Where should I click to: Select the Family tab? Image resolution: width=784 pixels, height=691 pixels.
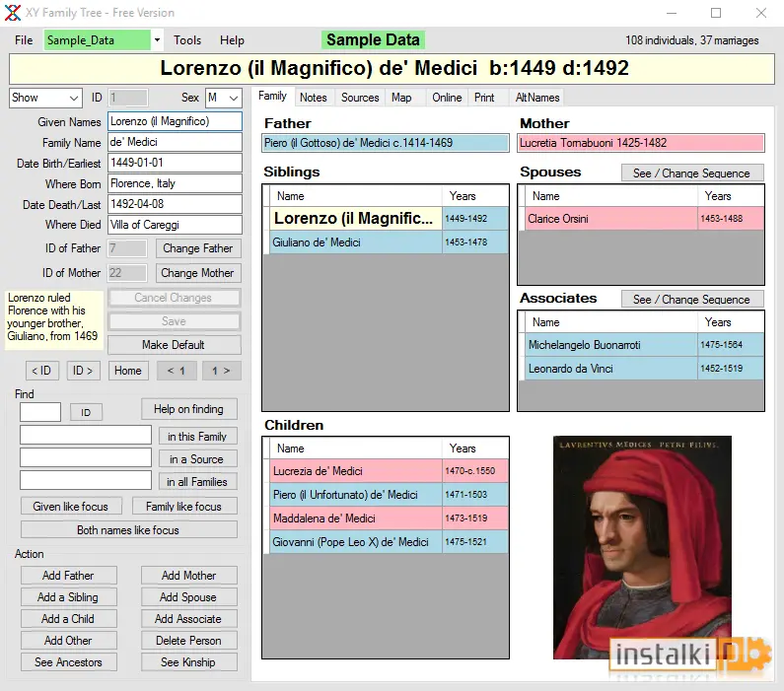pos(272,96)
